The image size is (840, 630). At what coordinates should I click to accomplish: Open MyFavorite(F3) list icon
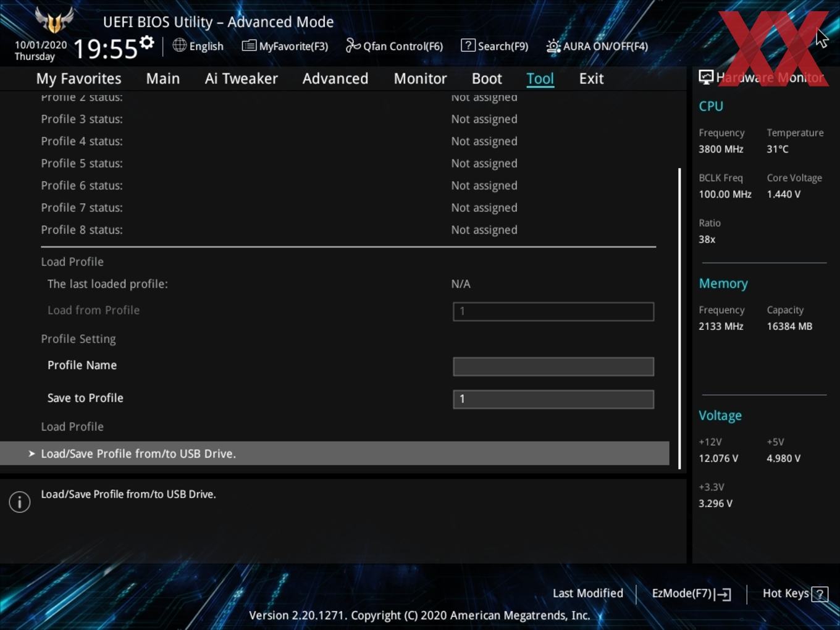pyautogui.click(x=249, y=46)
